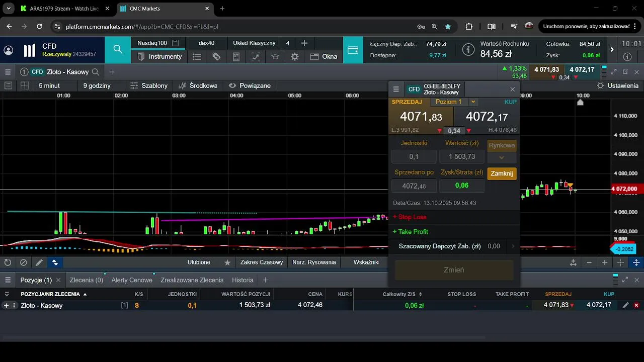The height and width of the screenshot is (362, 644).
Task: Toggle the crosshair cursor icon
Action: [621, 262]
